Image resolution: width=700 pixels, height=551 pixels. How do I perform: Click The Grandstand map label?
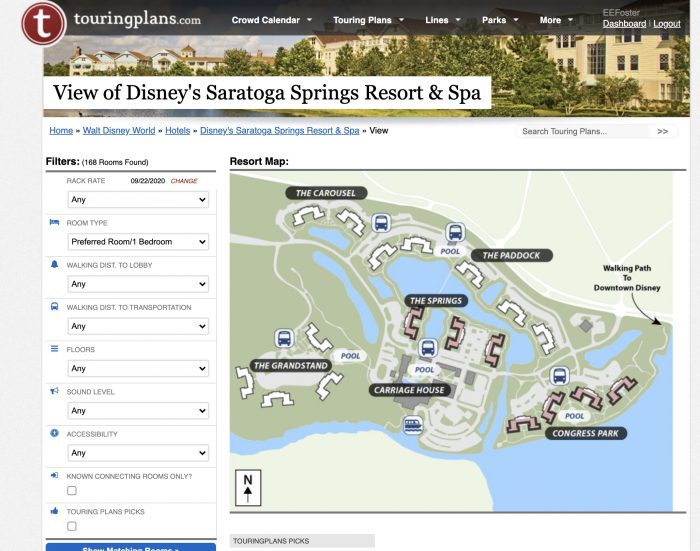coord(291,366)
